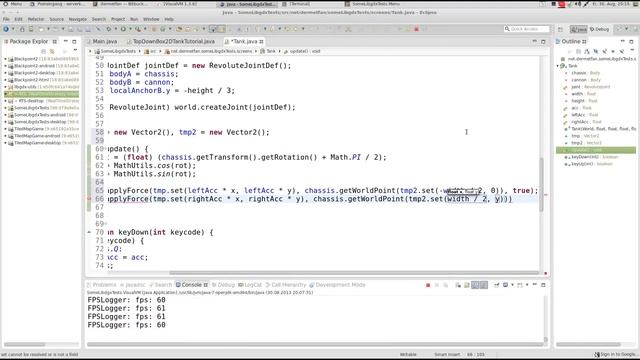The width and height of the screenshot is (640, 360).
Task: Open the Outline view menu arrow
Action: pos(632,51)
